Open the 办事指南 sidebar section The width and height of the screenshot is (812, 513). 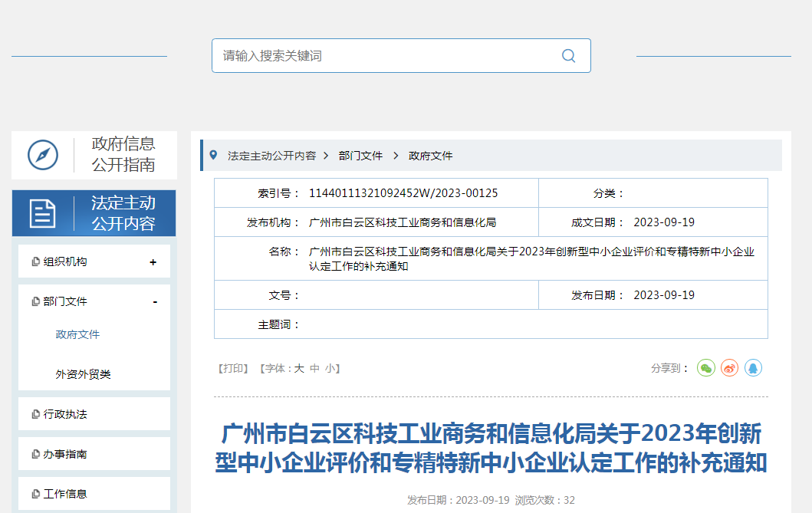(x=65, y=454)
